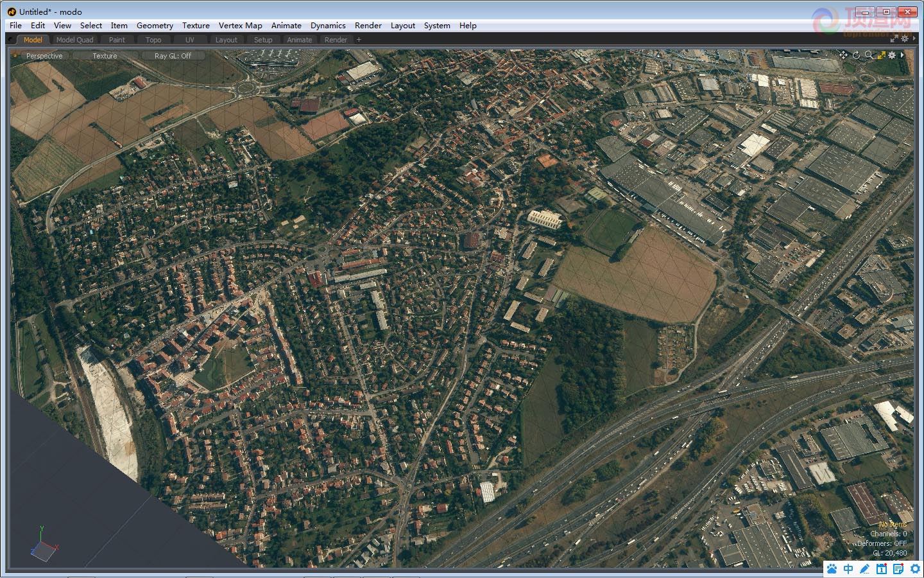The height and width of the screenshot is (578, 924).
Task: Open the Texture shading style dropdown
Action: (105, 56)
